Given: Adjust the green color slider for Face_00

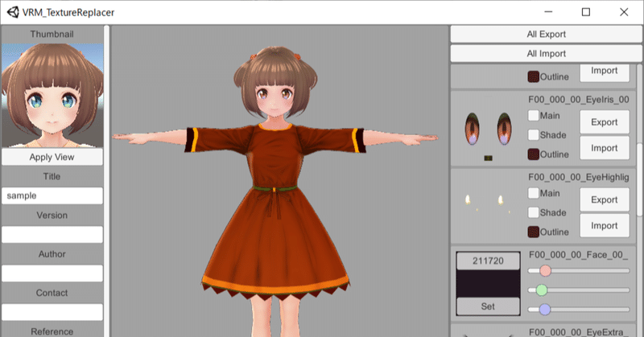Looking at the screenshot, I should click(578, 290).
